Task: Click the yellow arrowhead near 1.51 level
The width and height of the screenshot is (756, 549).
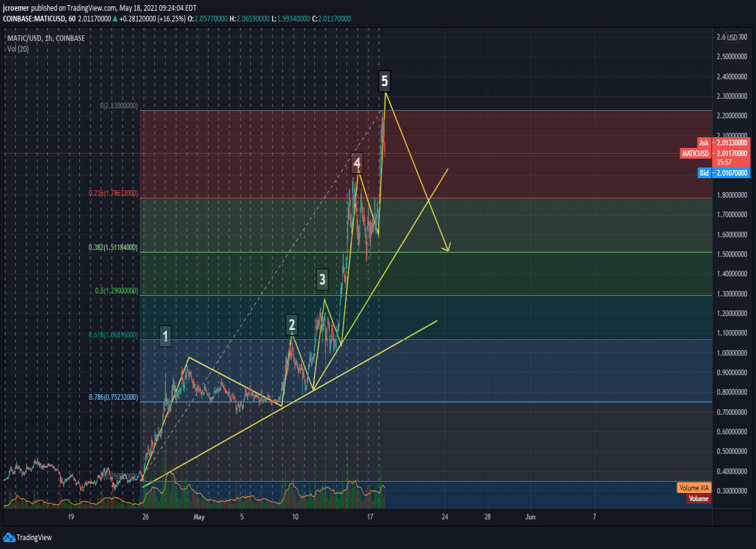Action: [447, 247]
